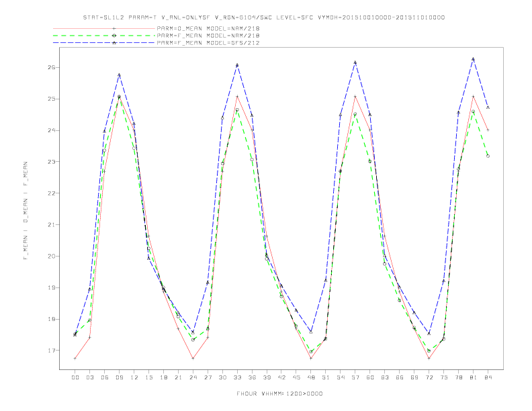532x411 pixels.
Task: Click blue GFS triangle marker at hour 48
Action: click(311, 332)
